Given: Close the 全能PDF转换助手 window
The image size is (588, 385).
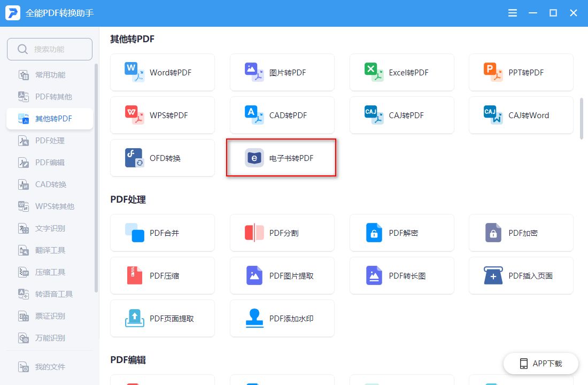Looking at the screenshot, I should coord(574,13).
